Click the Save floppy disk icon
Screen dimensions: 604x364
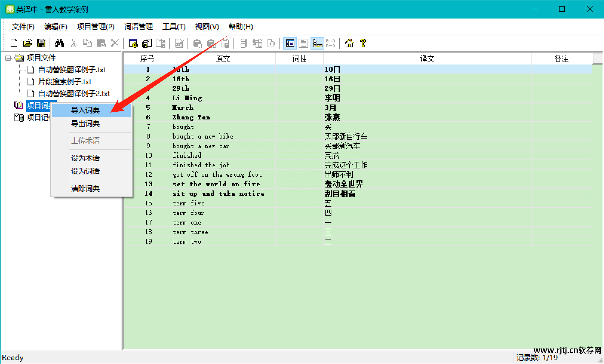tap(41, 43)
